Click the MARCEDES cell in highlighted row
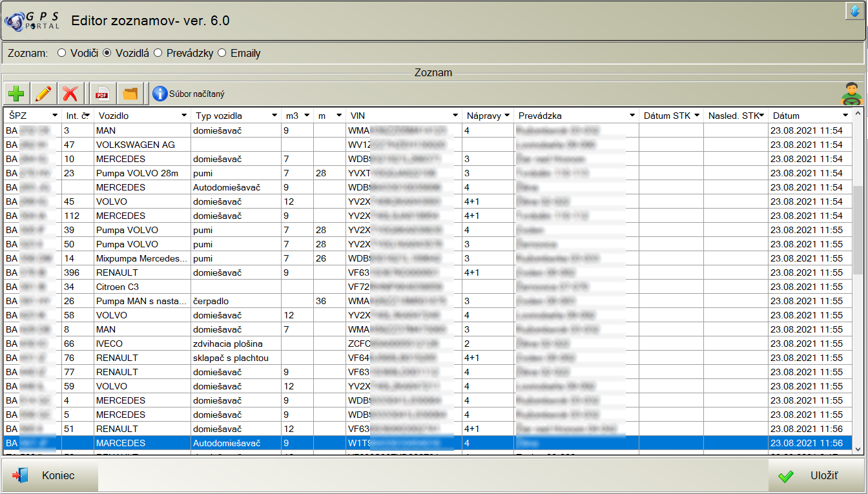 141,443
